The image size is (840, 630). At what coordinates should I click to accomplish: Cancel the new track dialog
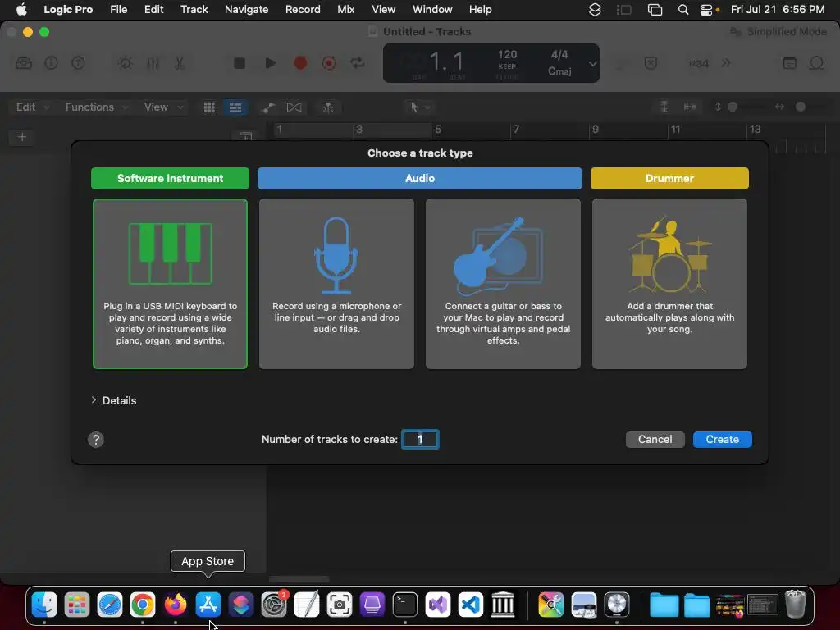tap(655, 440)
